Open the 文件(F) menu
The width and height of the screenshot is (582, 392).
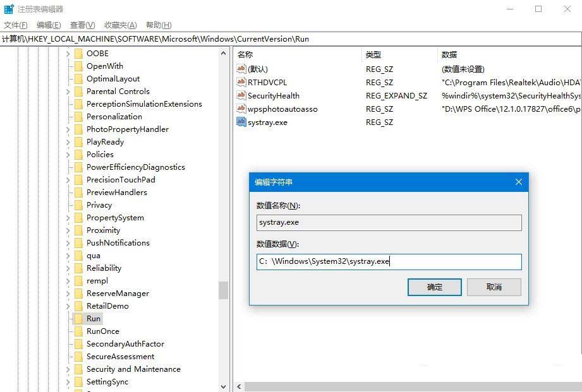point(16,25)
